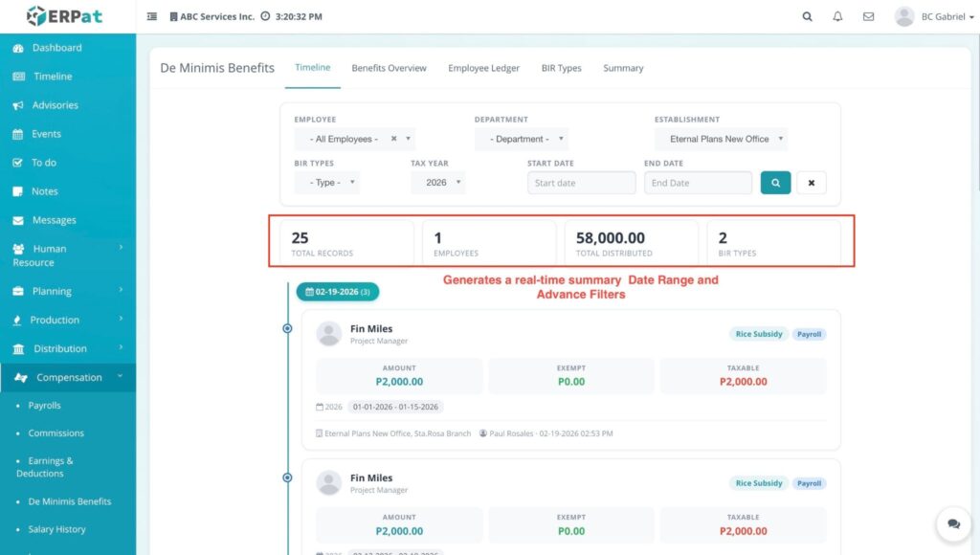Open the chat bubble widget
980x555 pixels.
(x=953, y=523)
